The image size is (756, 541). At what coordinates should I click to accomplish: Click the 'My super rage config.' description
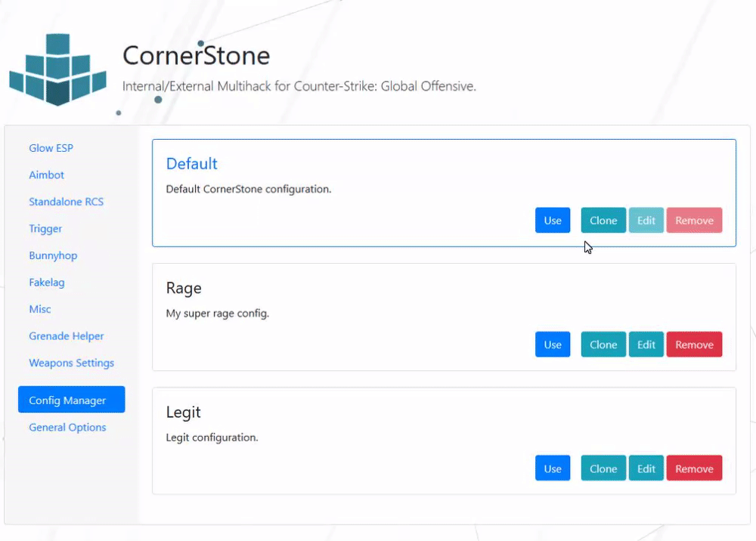coord(218,313)
